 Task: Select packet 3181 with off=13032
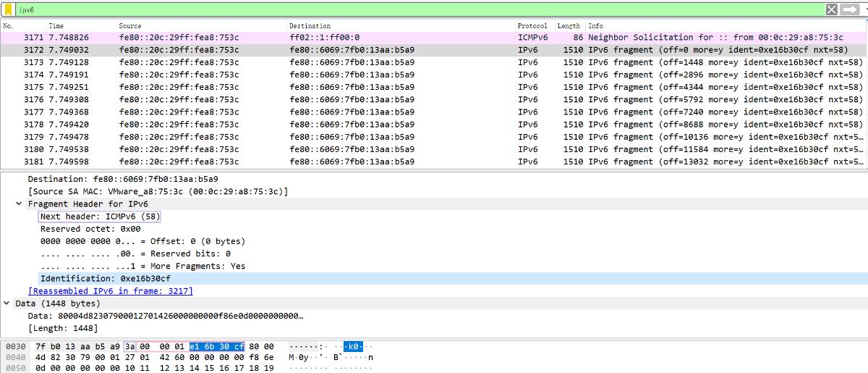(434, 162)
